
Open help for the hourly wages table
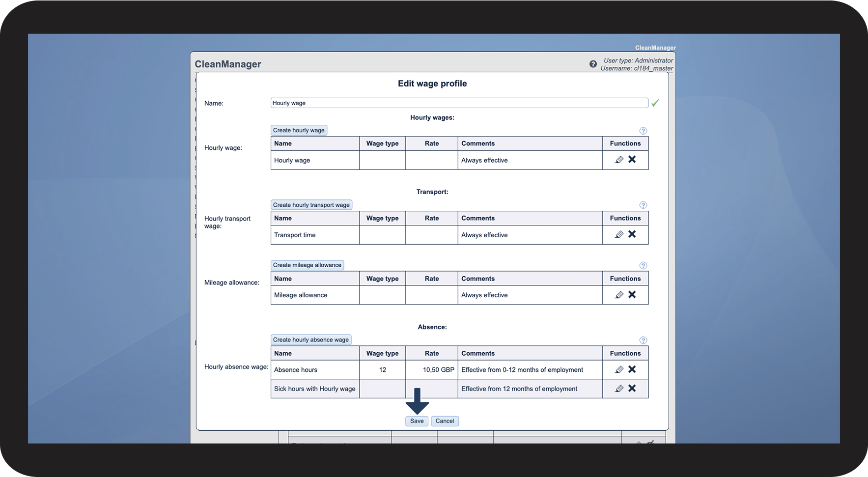click(643, 131)
